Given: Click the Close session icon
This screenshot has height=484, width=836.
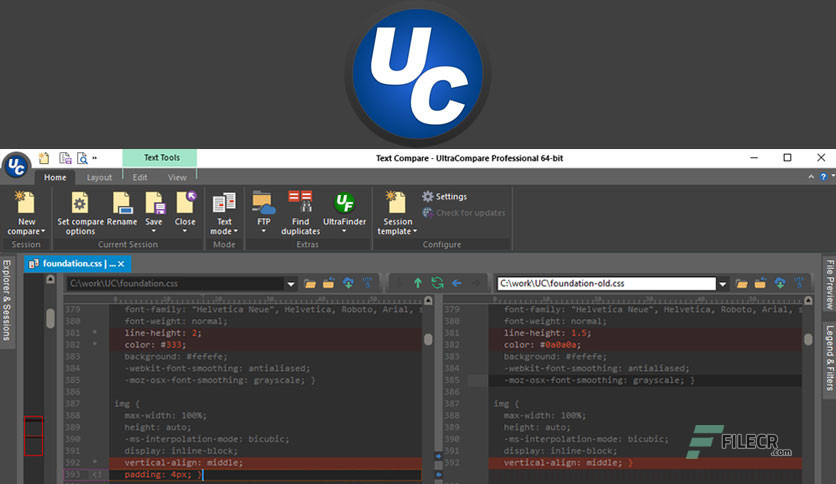Looking at the screenshot, I should coord(185,204).
